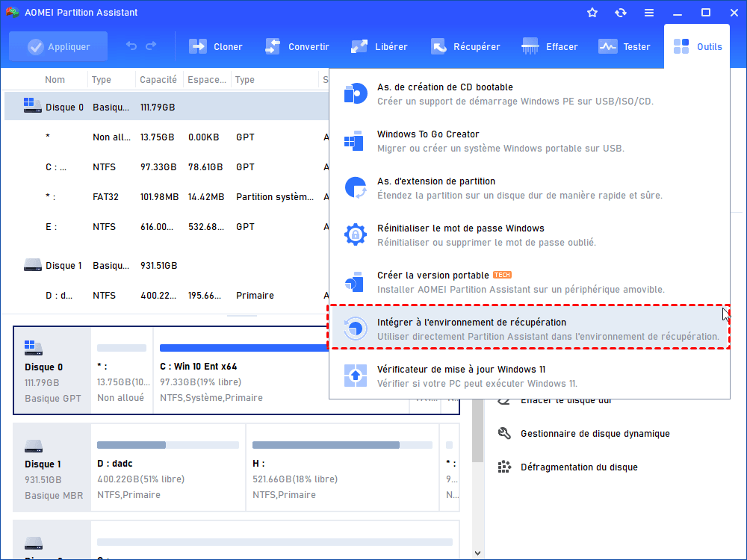The width and height of the screenshot is (747, 560).
Task: Open the hamburger menu icon in title bar
Action: tap(649, 13)
